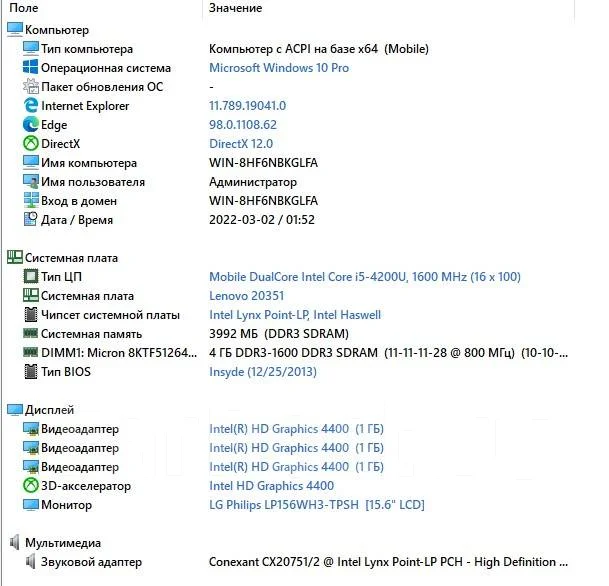This screenshot has height=586, width=609.
Task: Click the motherboard icon beside Lenovo 20351 row
Action: pyautogui.click(x=31, y=296)
